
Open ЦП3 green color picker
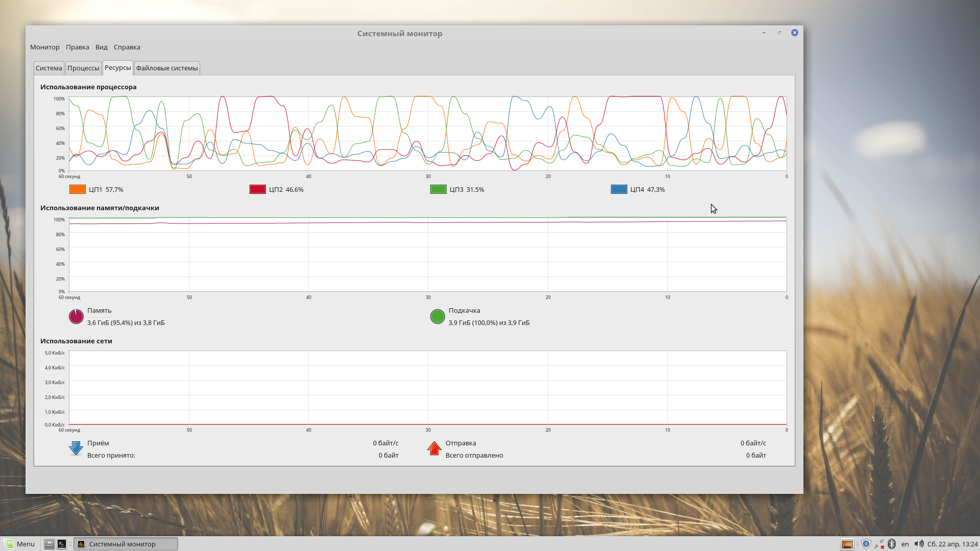pos(438,189)
